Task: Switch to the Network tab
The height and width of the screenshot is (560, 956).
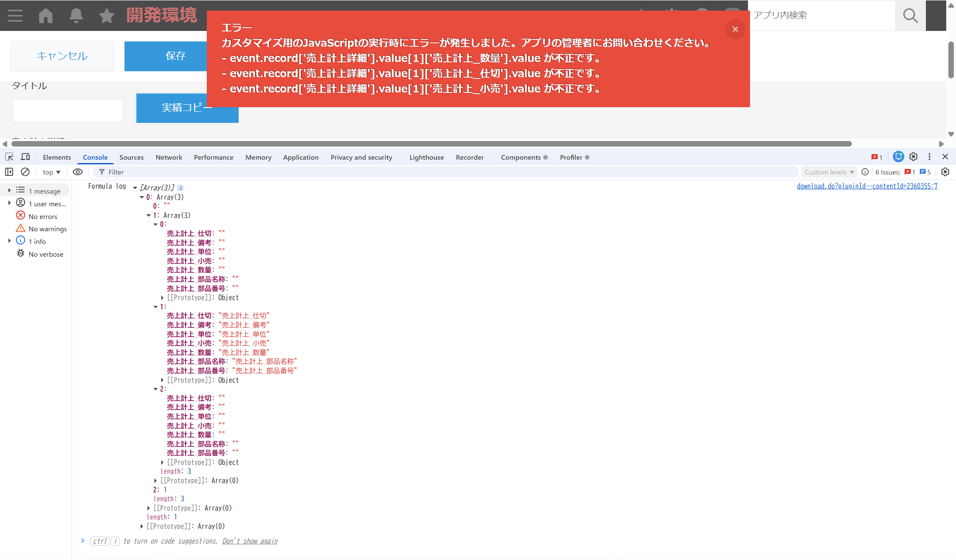Action: click(x=169, y=157)
